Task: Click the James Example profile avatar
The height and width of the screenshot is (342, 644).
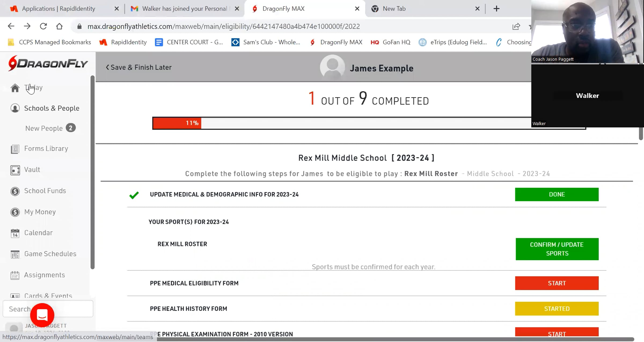Action: pos(332,67)
